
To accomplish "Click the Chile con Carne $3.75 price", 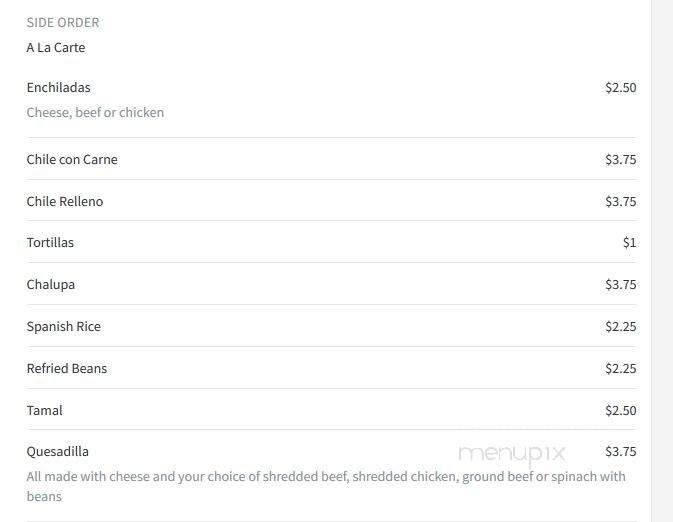I will [621, 159].
